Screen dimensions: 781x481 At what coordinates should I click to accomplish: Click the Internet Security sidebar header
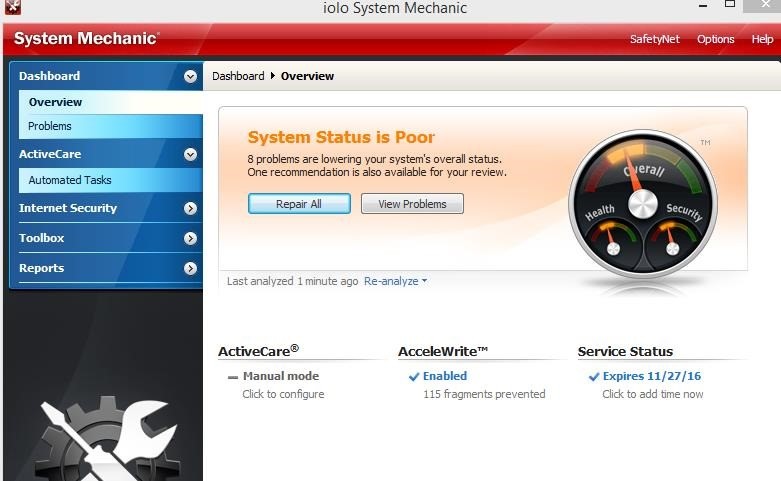106,208
